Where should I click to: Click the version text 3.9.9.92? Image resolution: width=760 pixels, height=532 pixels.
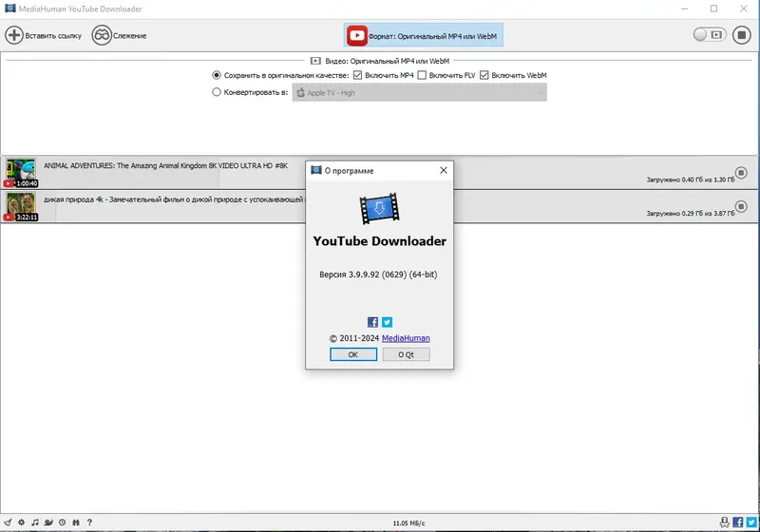pyautogui.click(x=378, y=275)
